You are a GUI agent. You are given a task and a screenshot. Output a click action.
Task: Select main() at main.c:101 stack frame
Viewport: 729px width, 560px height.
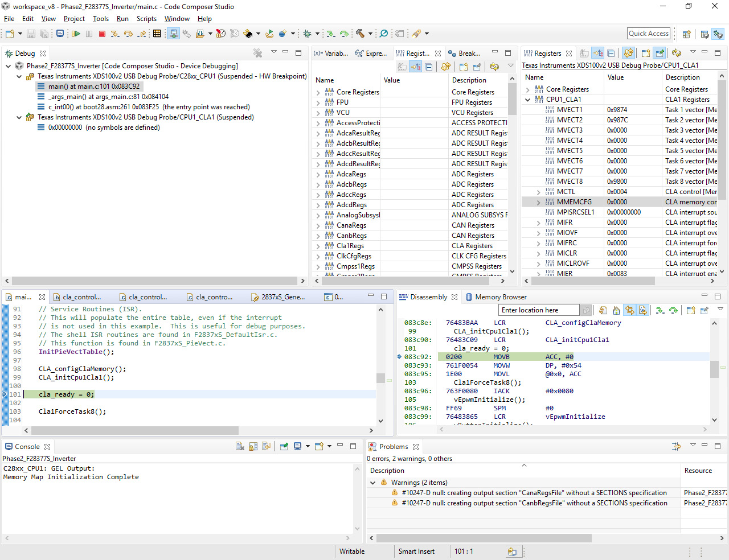click(93, 87)
